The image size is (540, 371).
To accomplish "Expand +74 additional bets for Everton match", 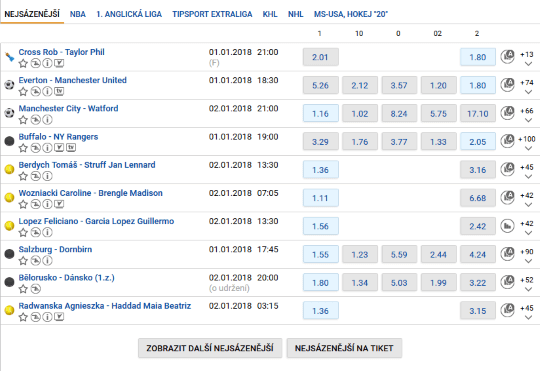I will tap(527, 87).
